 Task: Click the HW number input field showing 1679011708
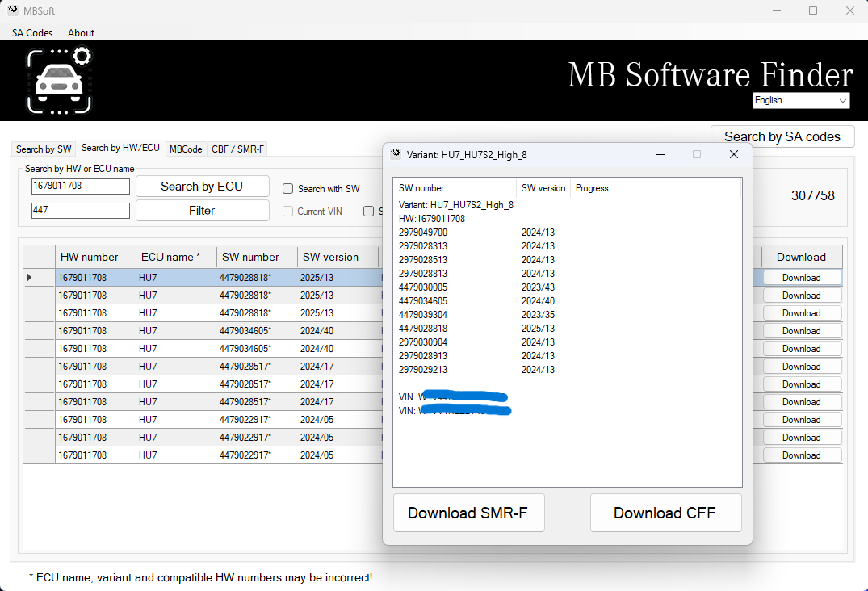click(x=80, y=186)
